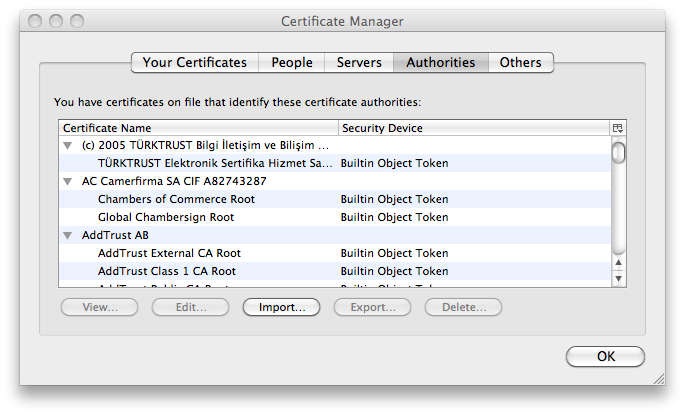Sort by Certificate Name column header

point(198,128)
